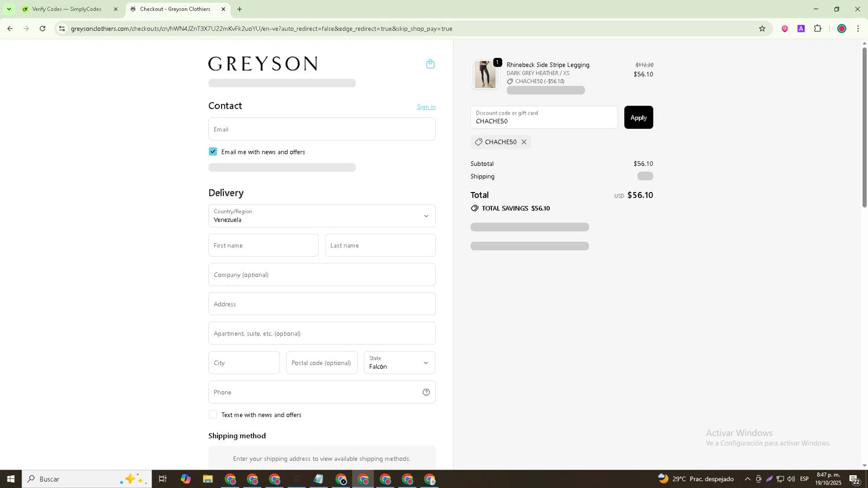The width and height of the screenshot is (868, 488).
Task: Close the Verify Codes SimplyCodes tab
Action: (x=115, y=9)
